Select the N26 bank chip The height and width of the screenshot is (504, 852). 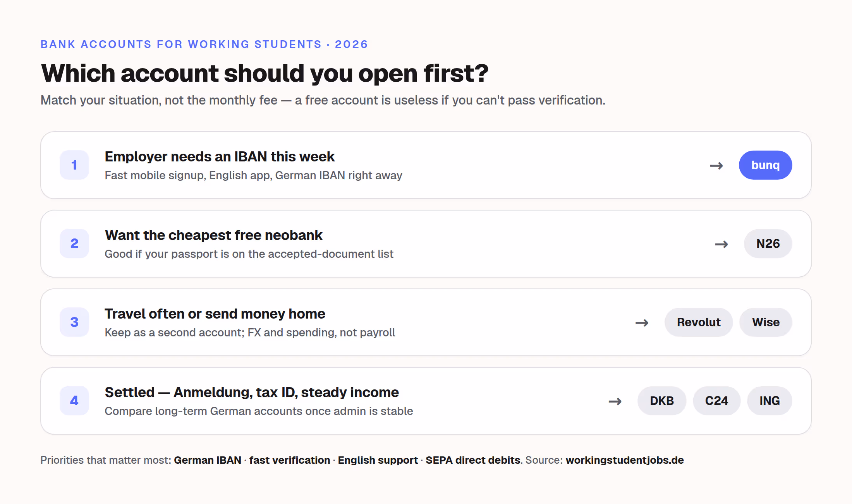[768, 243]
